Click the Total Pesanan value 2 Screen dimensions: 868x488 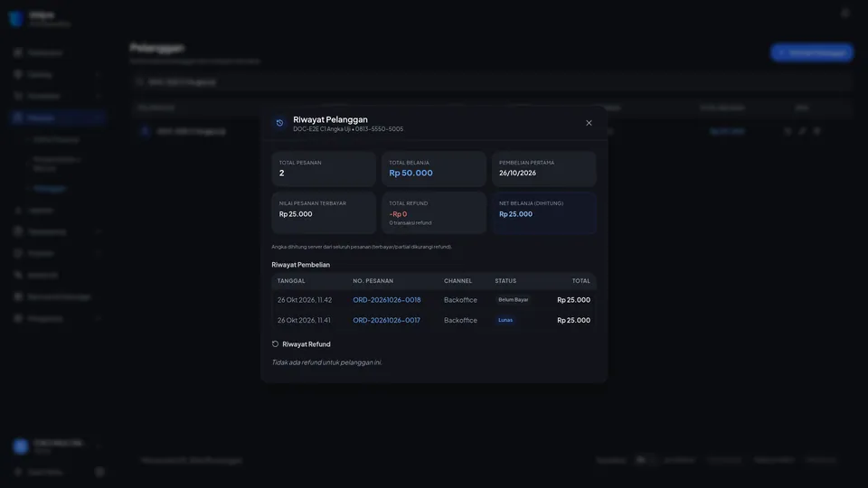click(x=282, y=174)
